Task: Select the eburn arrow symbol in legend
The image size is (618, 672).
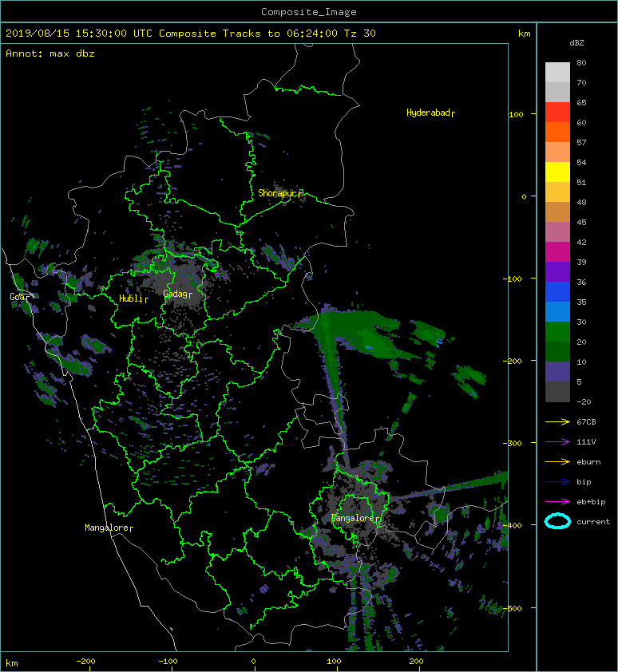Action: [x=557, y=462]
